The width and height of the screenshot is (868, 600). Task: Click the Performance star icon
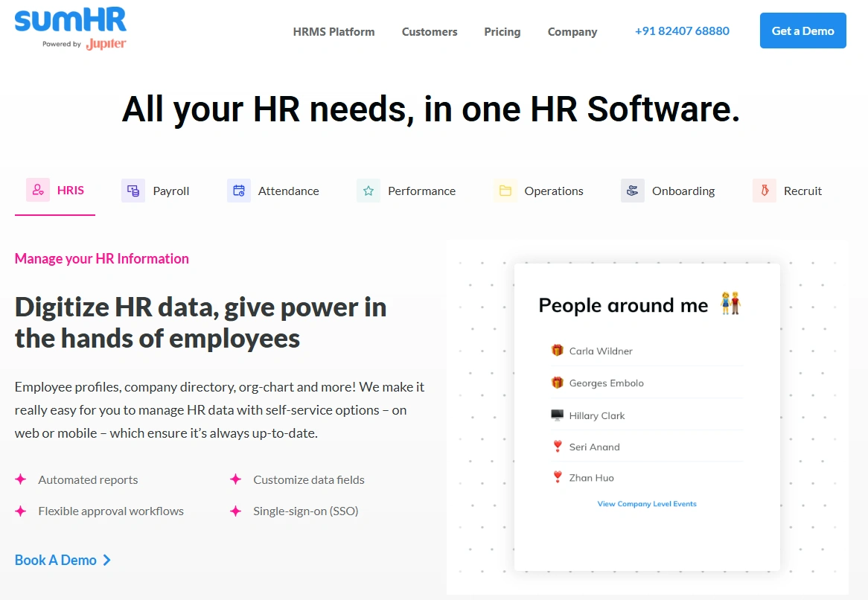pyautogui.click(x=368, y=191)
